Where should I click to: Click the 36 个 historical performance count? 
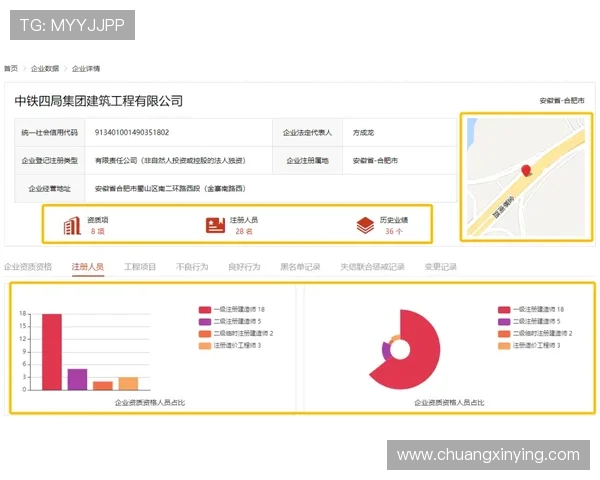(x=394, y=231)
